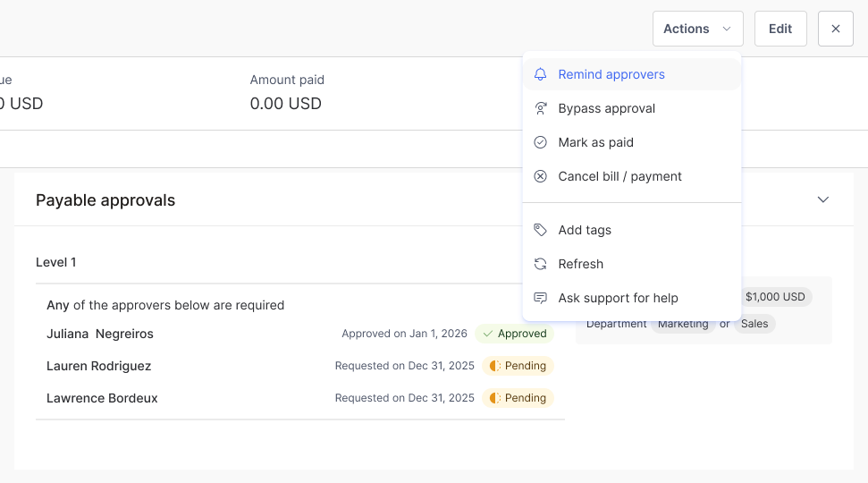Viewport: 868px width, 483px height.
Task: Click the bell icon beside Remind approvers
Action: tap(540, 75)
